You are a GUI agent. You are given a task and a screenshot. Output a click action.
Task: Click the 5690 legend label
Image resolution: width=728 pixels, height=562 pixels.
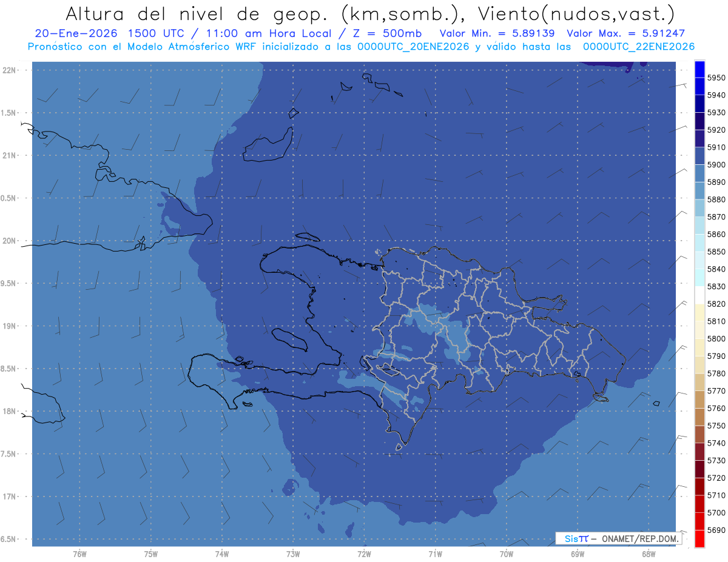(716, 530)
